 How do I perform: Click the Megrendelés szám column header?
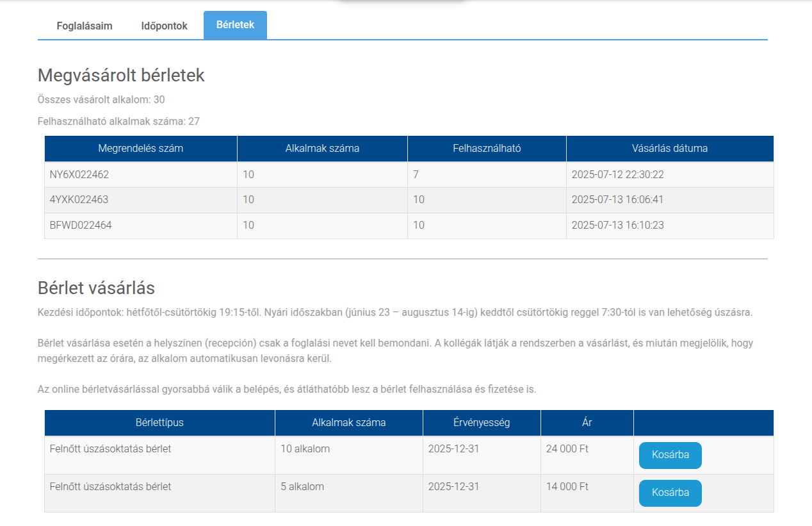pos(140,149)
